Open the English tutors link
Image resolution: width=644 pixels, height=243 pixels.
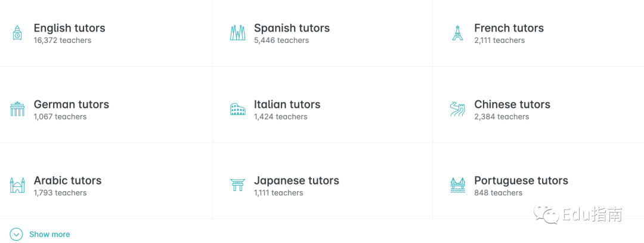coord(69,28)
